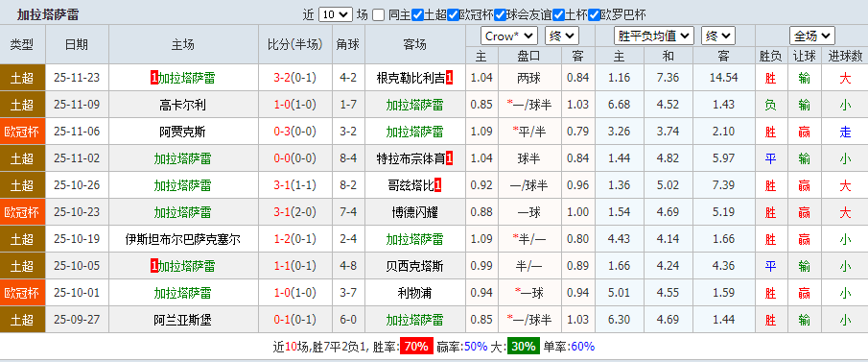Open the Crow* bookmaker dropdown
This screenshot has width=868, height=362.
click(x=508, y=36)
